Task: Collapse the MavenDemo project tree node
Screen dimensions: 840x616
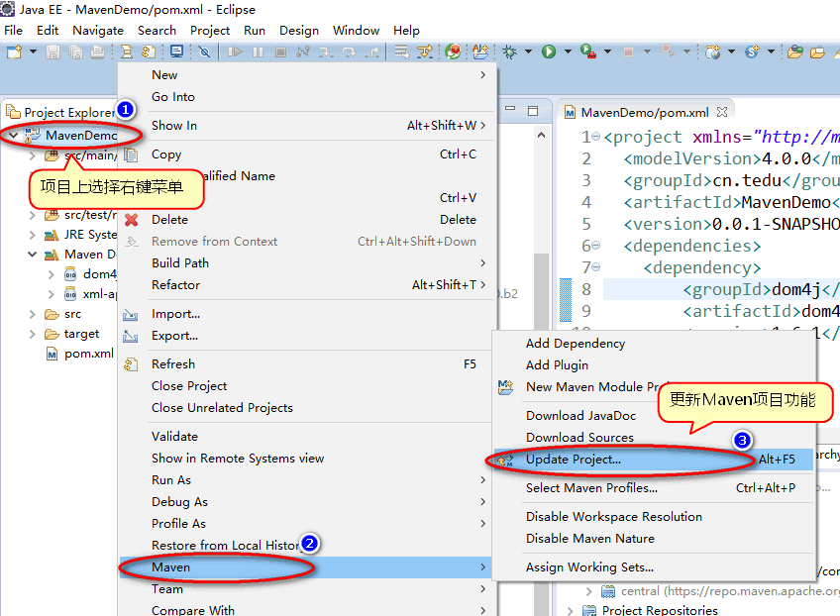Action: (x=13, y=135)
